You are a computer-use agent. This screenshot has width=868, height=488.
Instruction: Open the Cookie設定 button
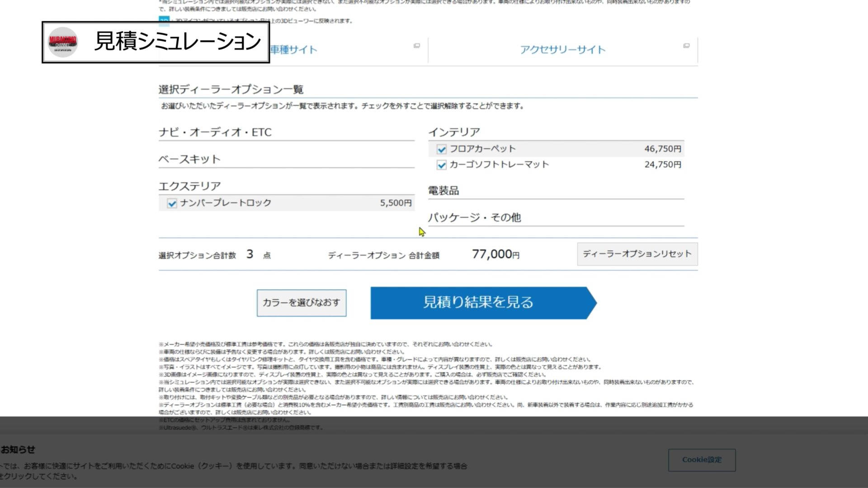coord(702,460)
